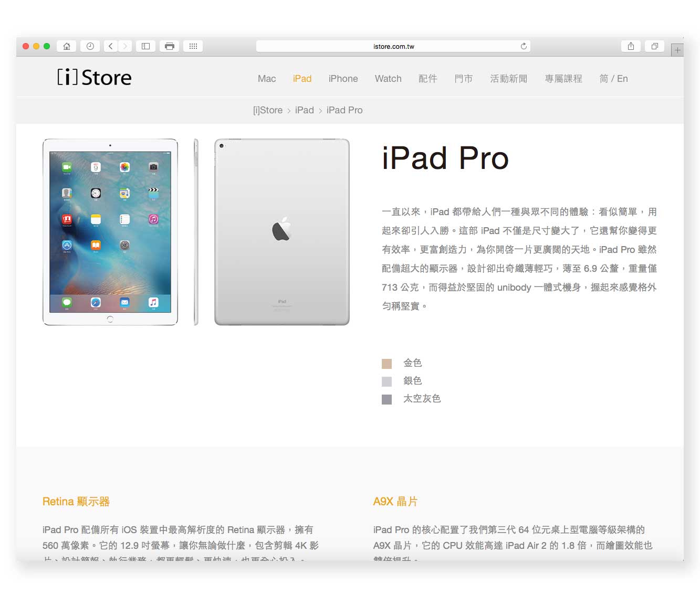700x595 pixels.
Task: Minimize the Safari window yellow button
Action: (36, 46)
